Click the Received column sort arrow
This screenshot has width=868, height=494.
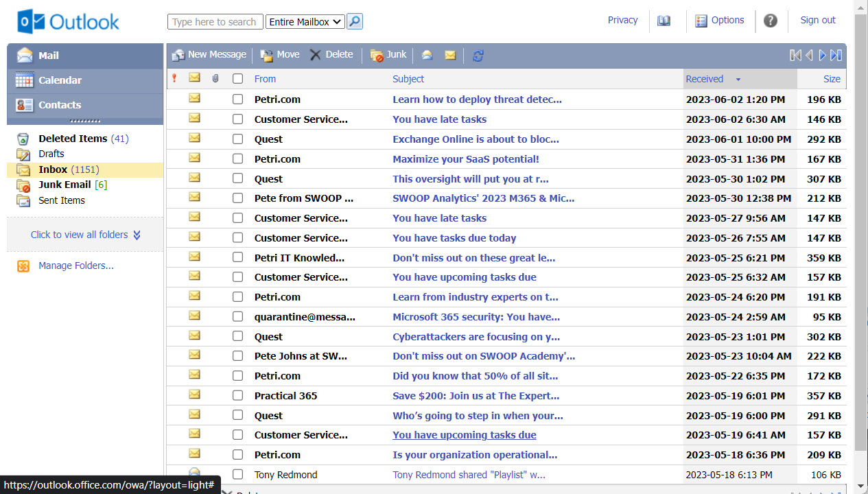738,80
